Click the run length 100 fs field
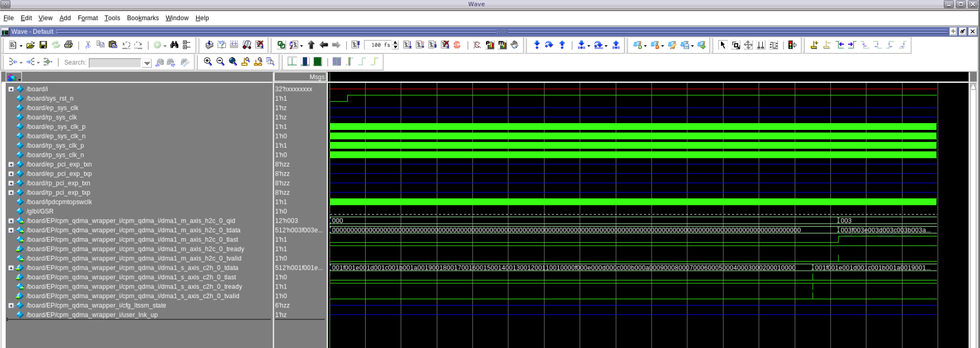The height and width of the screenshot is (348, 980). click(379, 45)
